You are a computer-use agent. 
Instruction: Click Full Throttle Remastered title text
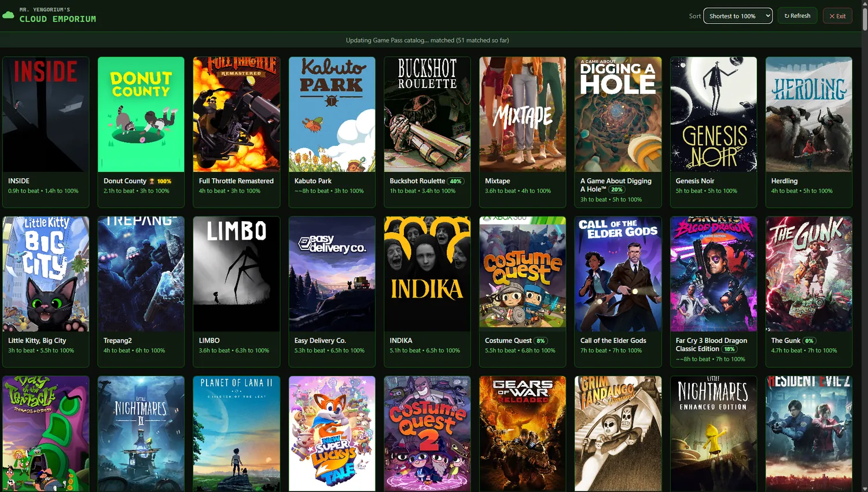pos(236,181)
